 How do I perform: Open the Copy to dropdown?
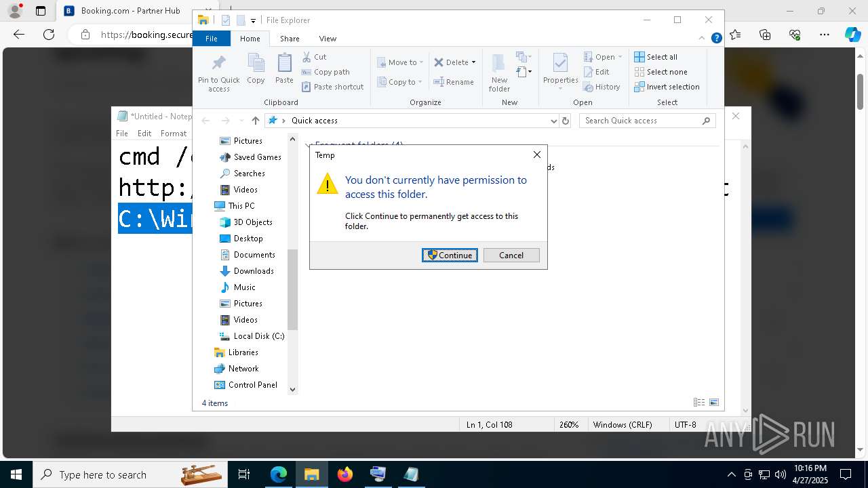(x=400, y=82)
